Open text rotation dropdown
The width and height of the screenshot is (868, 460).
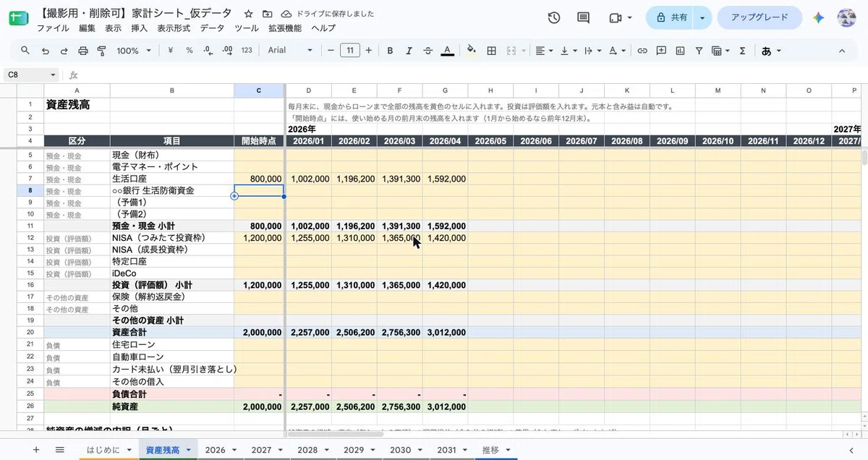coord(617,51)
